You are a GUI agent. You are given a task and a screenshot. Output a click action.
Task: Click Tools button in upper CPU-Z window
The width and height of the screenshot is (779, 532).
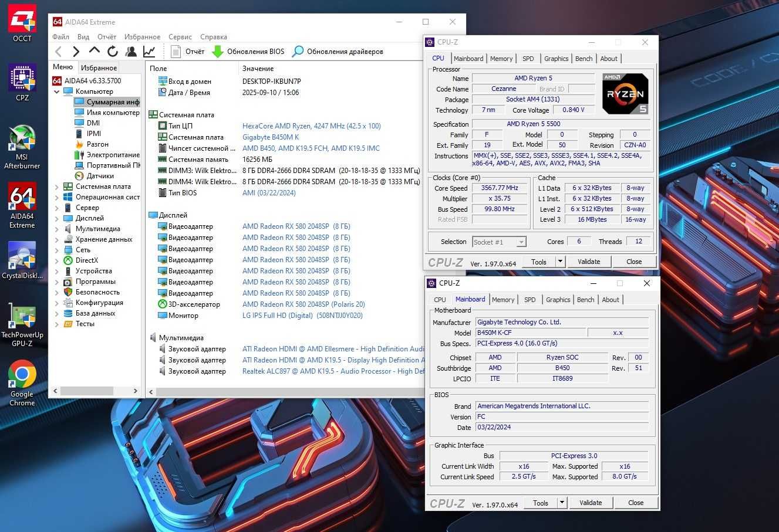pyautogui.click(x=539, y=262)
